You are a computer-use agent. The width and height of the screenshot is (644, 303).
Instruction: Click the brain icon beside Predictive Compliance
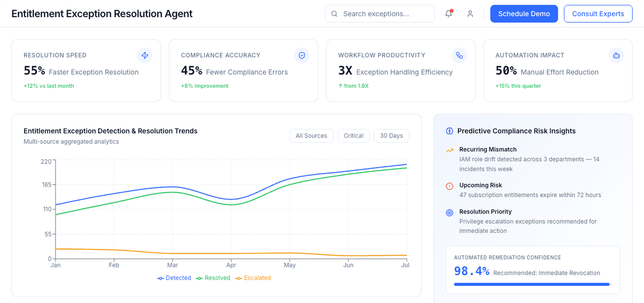click(x=449, y=131)
